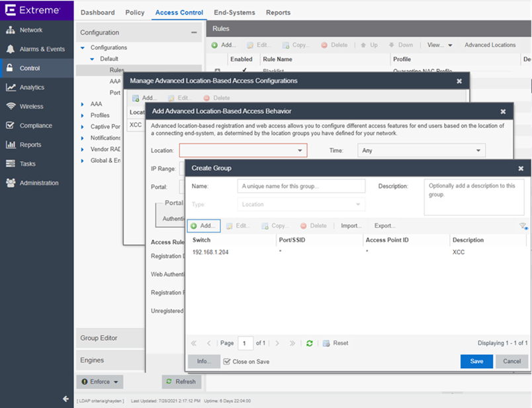This screenshot has width=532, height=408.
Task: Collapse the Default tree node
Action: (92, 59)
